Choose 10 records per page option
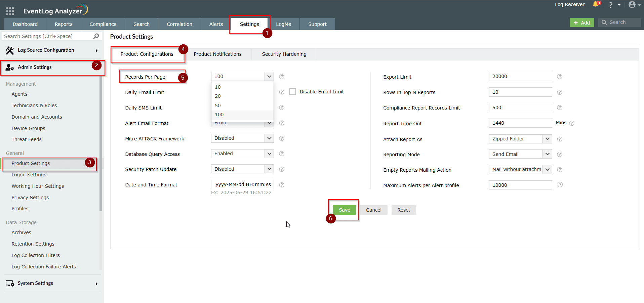The height and width of the screenshot is (303, 644). pos(242,87)
